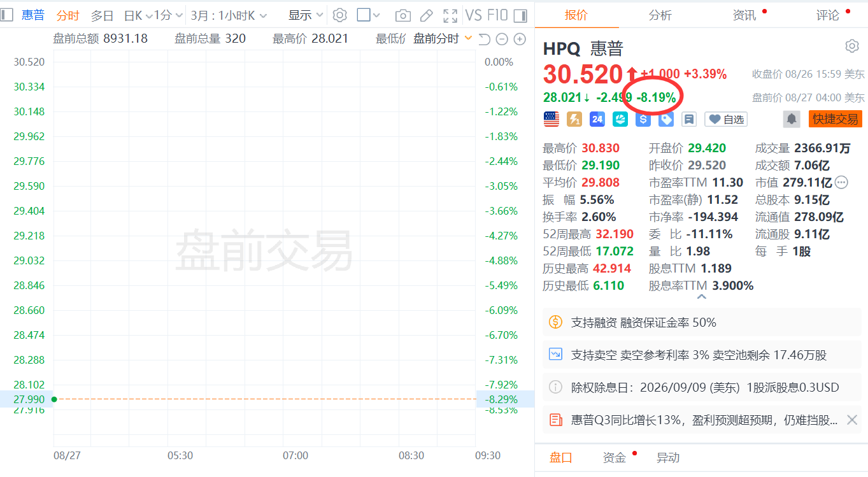Image resolution: width=868 pixels, height=477 pixels.
Task: Open the 日K period dropdown
Action: coord(138,15)
